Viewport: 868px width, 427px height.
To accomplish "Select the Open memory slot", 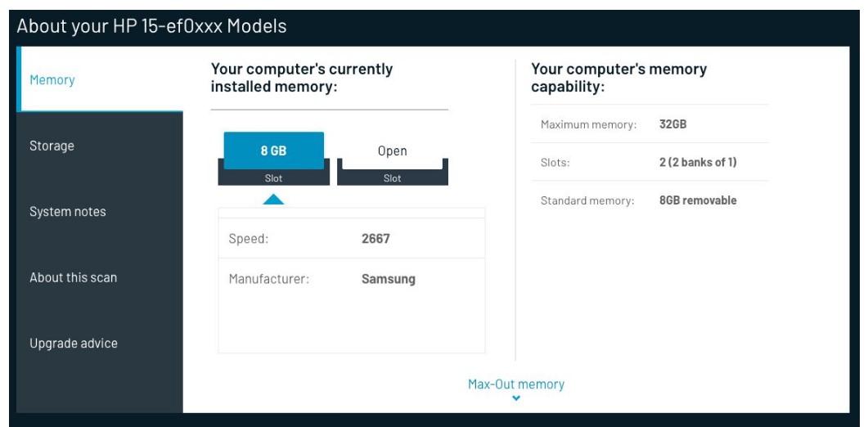I will [x=393, y=151].
